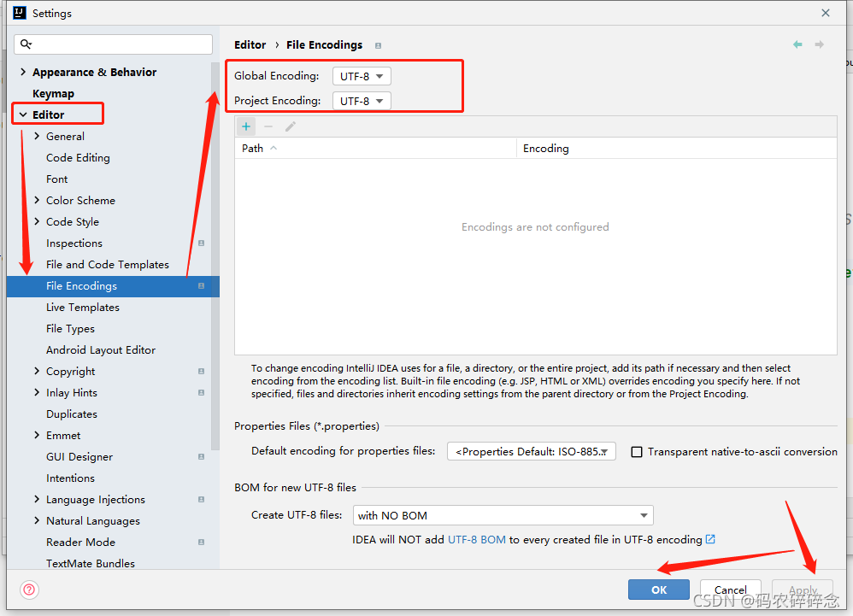Click the OK button

659,590
